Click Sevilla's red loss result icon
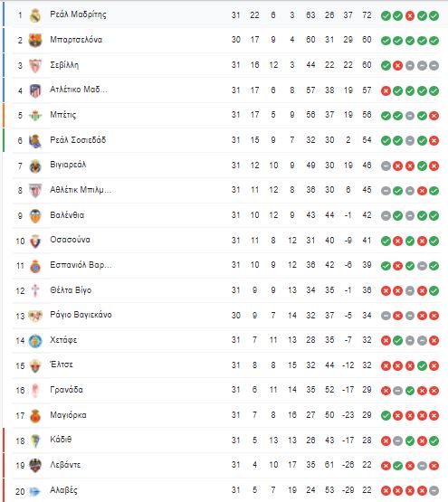The height and width of the screenshot is (502, 448). coord(397,66)
